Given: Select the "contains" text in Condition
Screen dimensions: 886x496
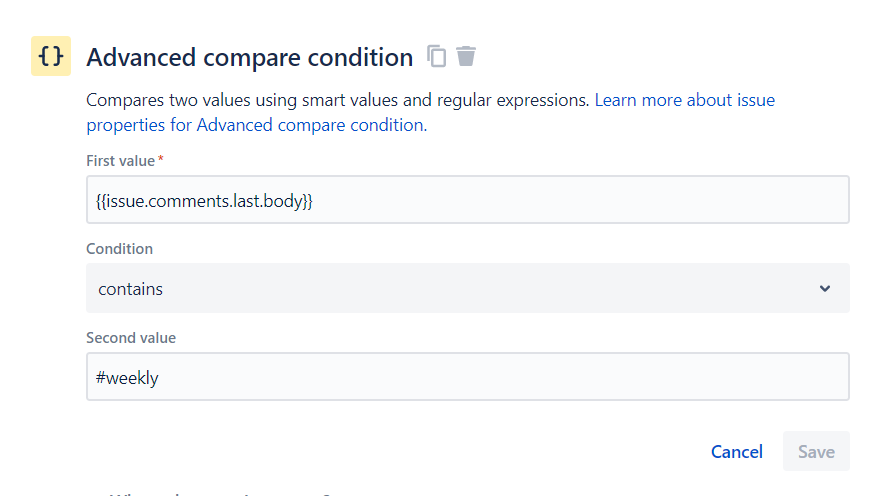Looking at the screenshot, I should click(130, 289).
